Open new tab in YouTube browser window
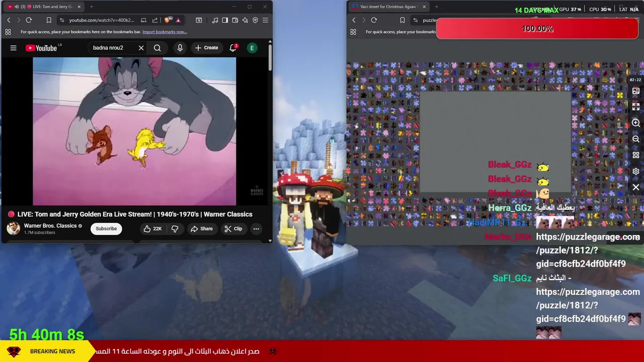Image resolution: width=644 pixels, height=362 pixels. pyautogui.click(x=92, y=7)
